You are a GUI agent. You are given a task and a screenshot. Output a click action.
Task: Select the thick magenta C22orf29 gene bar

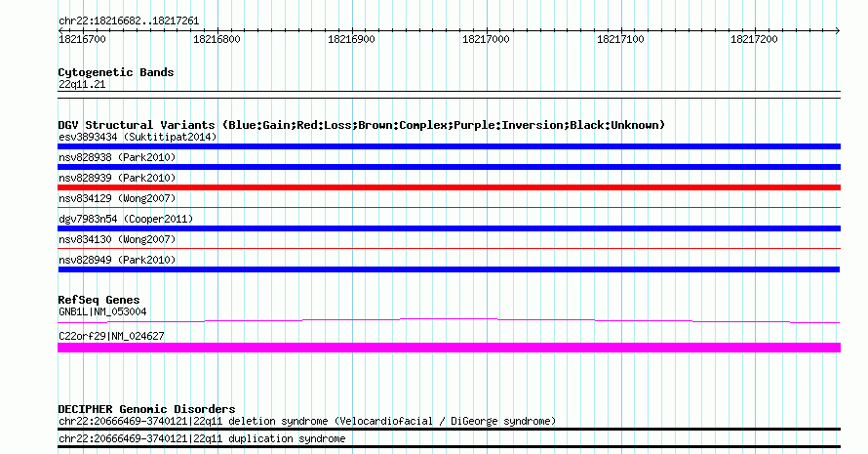click(449, 348)
